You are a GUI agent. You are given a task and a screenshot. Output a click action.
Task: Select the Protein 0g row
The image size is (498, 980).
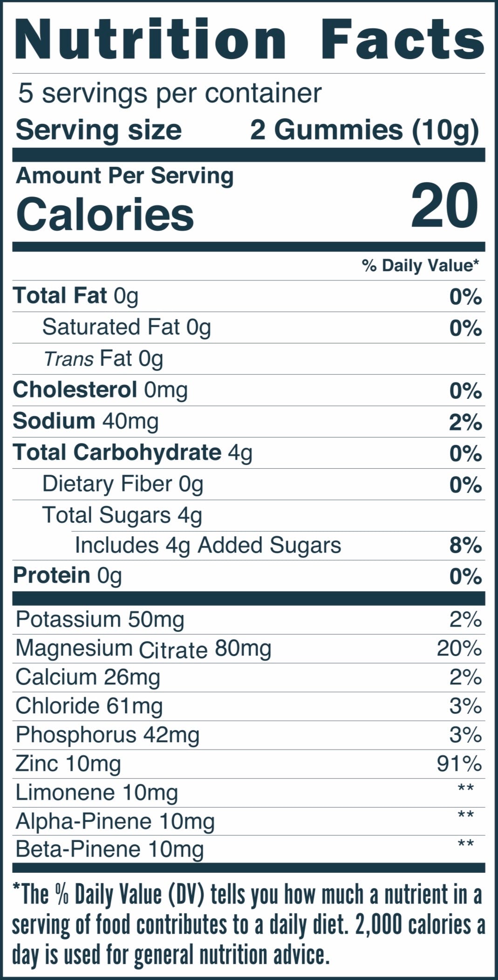pos(249,576)
